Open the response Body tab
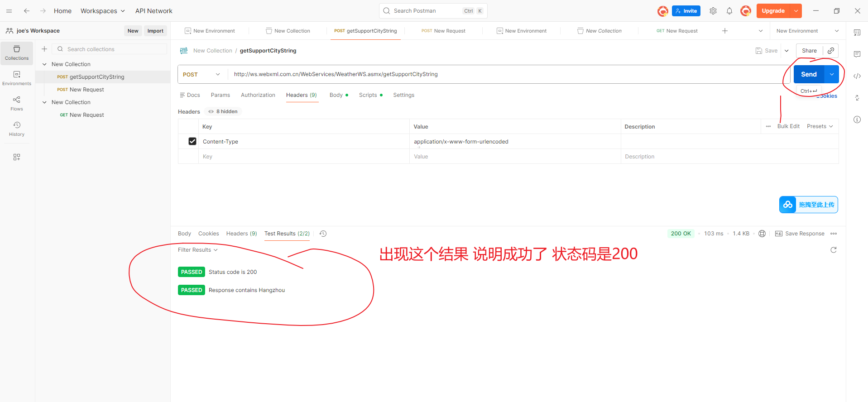Screen dimensions: 868x402 click(184, 234)
